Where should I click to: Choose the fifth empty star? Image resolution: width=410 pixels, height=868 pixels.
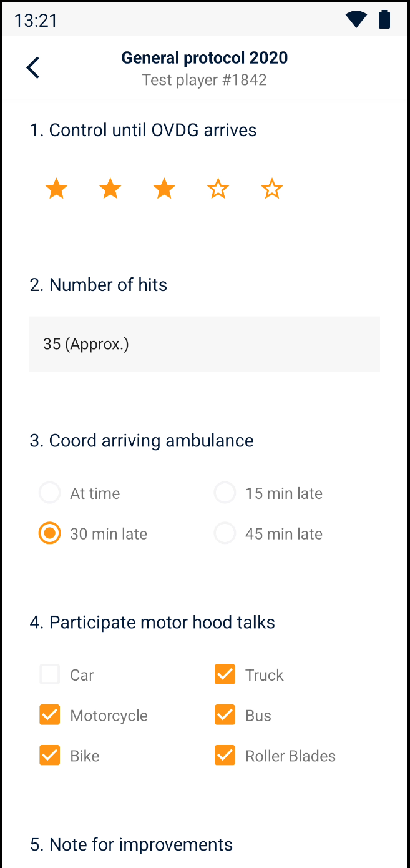click(271, 189)
